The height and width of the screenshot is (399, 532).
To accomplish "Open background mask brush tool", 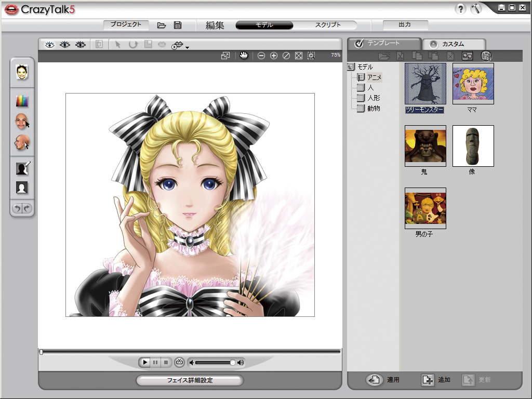I will point(22,168).
